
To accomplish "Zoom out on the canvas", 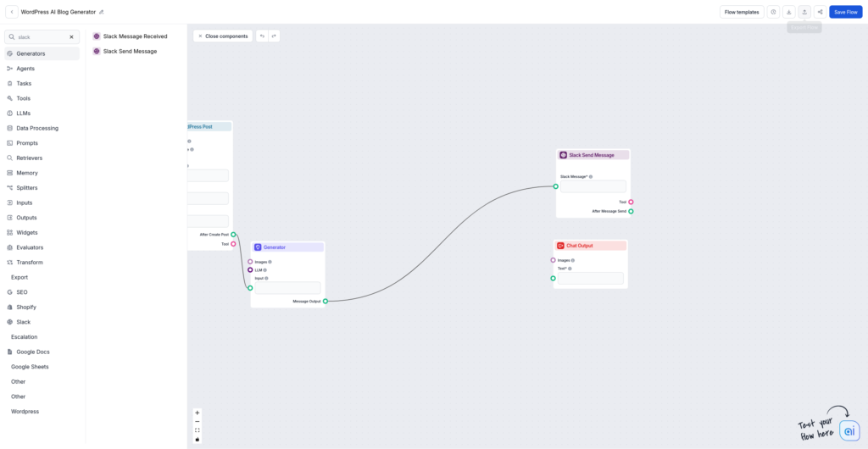I will click(x=198, y=421).
